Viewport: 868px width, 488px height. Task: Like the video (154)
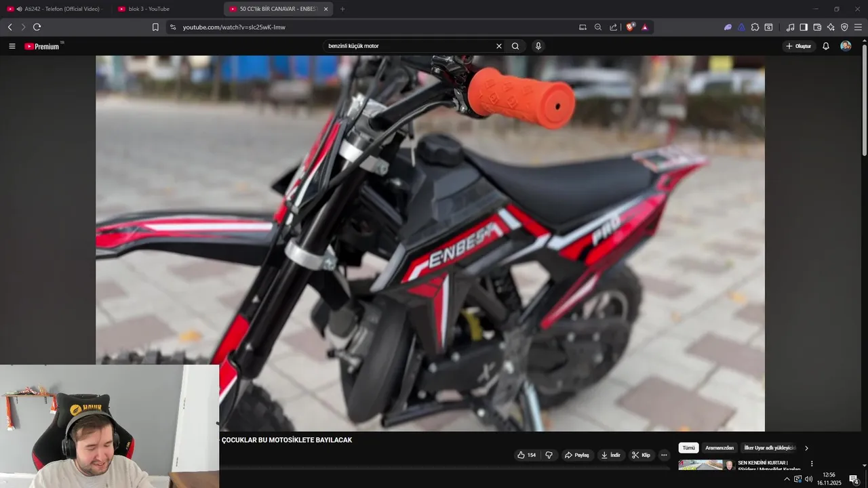(526, 455)
